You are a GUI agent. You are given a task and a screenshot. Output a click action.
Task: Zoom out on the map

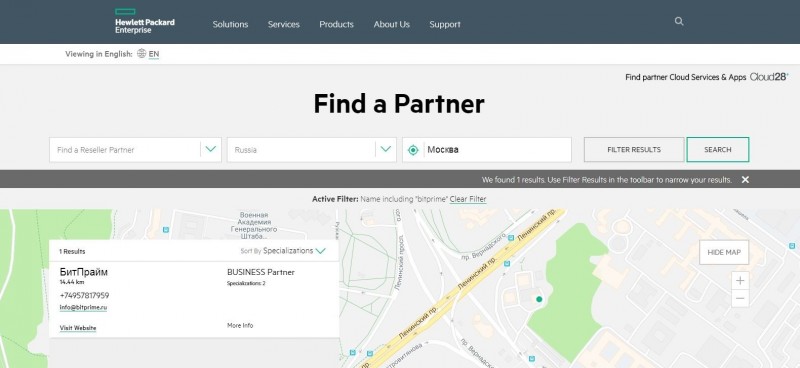(x=740, y=298)
